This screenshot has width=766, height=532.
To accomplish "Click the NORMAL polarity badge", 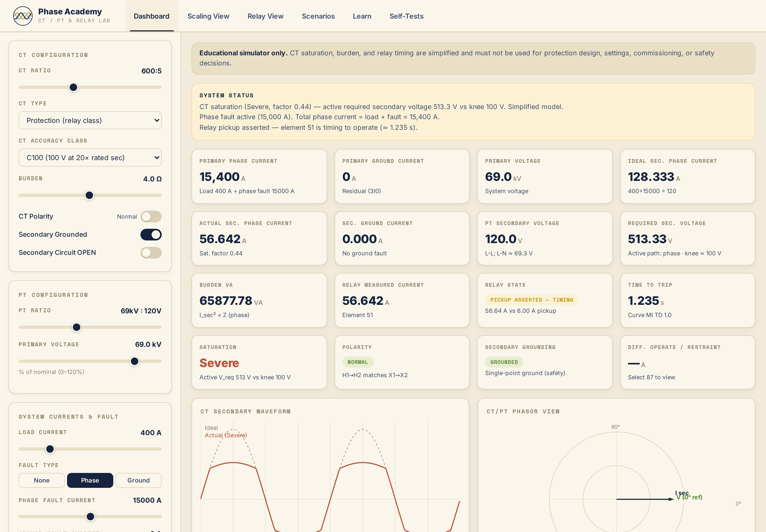I will click(x=358, y=362).
